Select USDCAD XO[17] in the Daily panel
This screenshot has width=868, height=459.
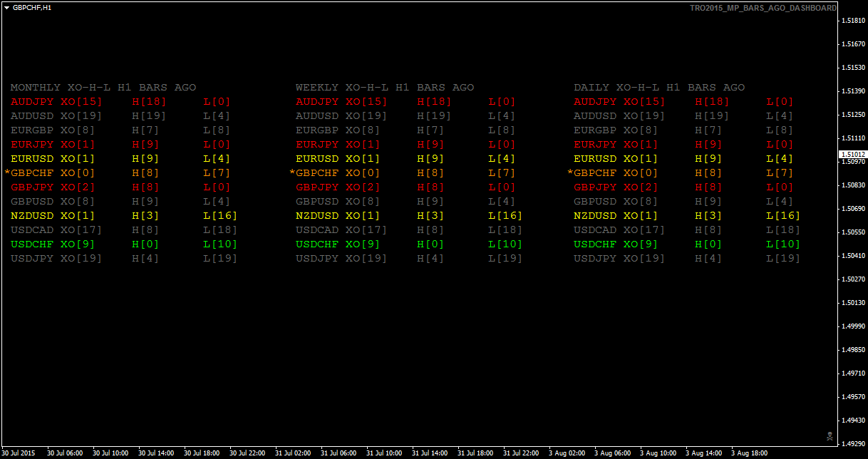pyautogui.click(x=619, y=230)
